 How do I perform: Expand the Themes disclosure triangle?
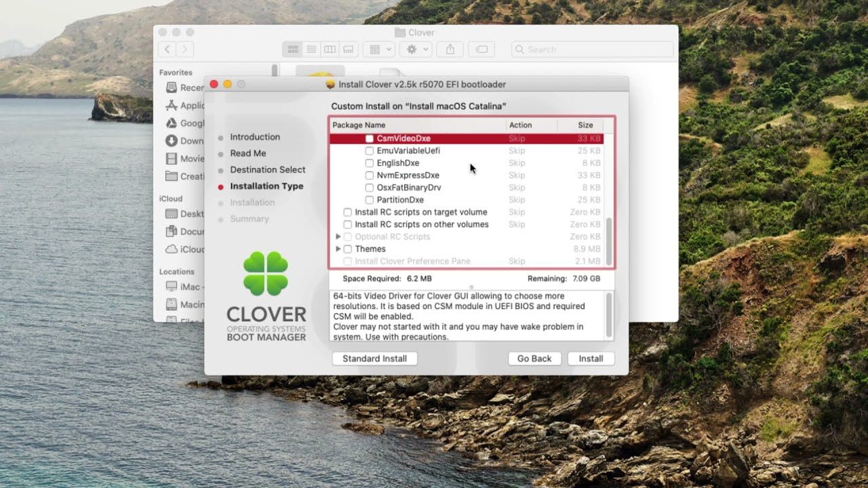338,249
